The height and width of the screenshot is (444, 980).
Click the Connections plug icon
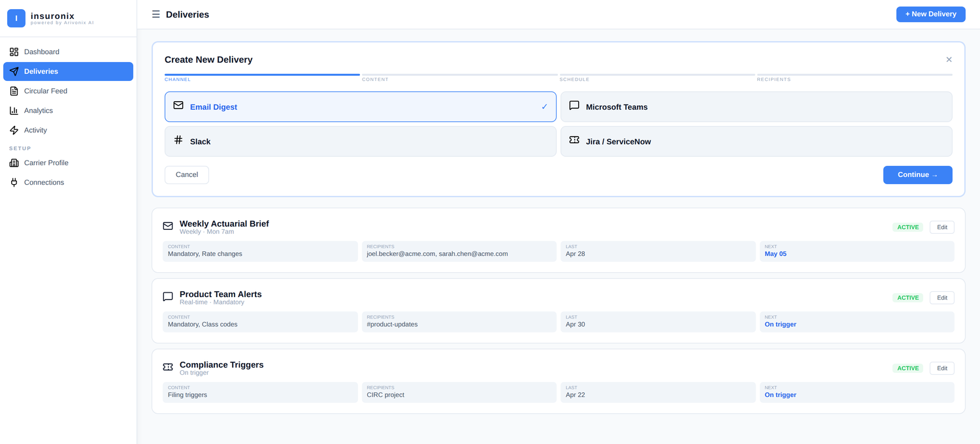click(14, 182)
